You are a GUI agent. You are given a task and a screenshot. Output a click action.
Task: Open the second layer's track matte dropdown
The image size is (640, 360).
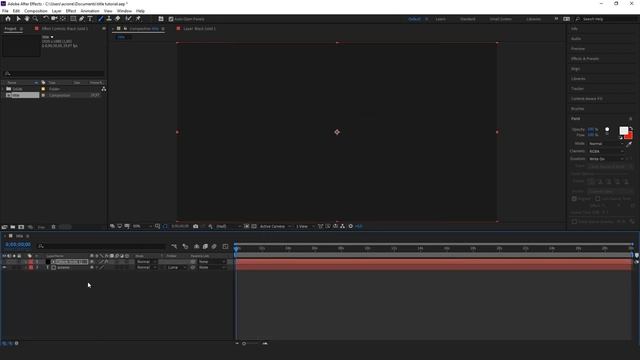176,267
